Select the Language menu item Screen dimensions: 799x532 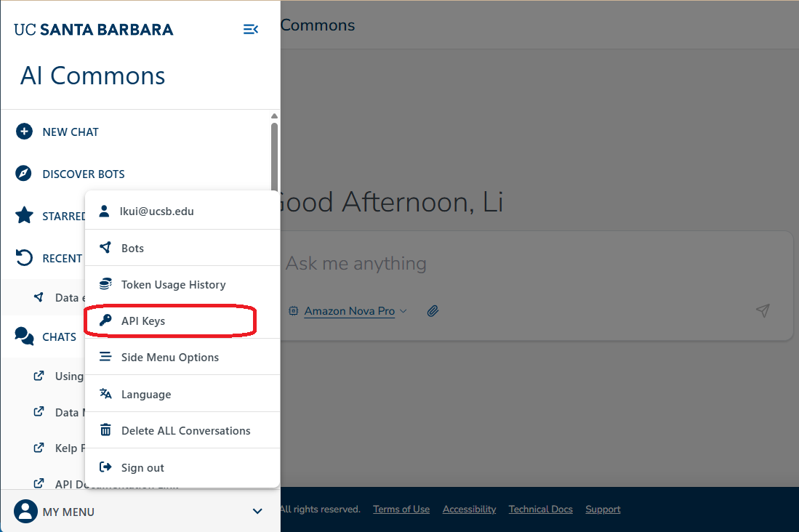click(182, 394)
